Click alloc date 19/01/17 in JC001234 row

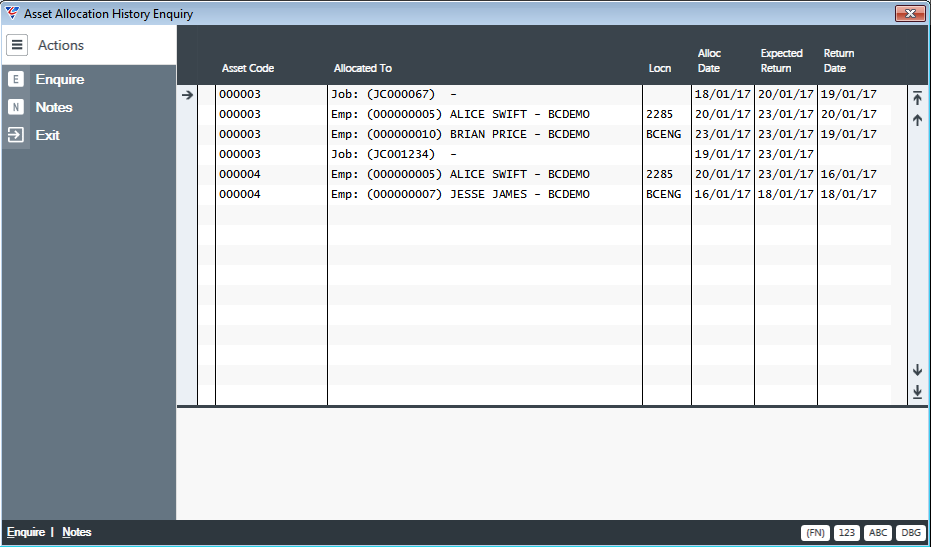click(x=723, y=154)
